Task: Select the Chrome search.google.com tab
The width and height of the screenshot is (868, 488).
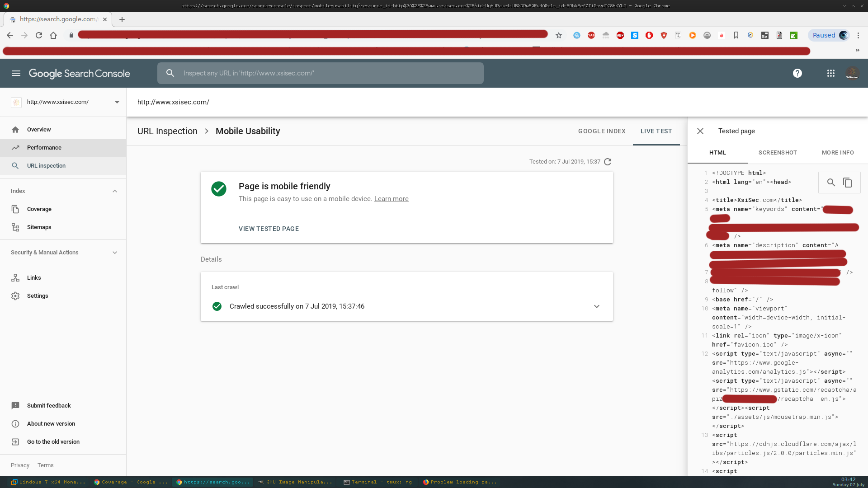Action: (x=58, y=19)
